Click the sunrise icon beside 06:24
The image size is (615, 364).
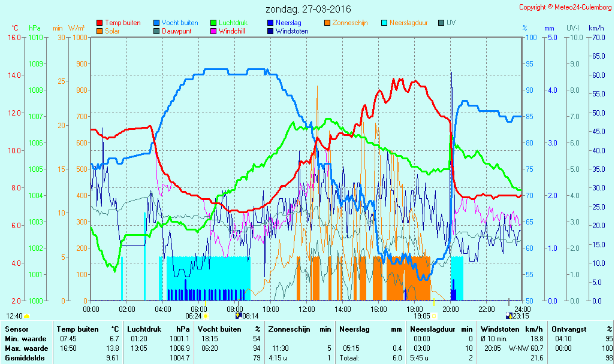point(206,316)
